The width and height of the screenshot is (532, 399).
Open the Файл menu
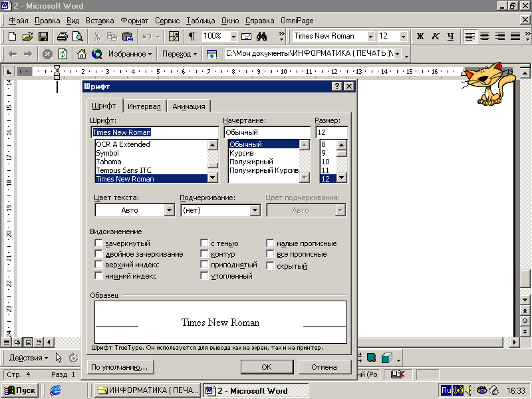click(19, 21)
